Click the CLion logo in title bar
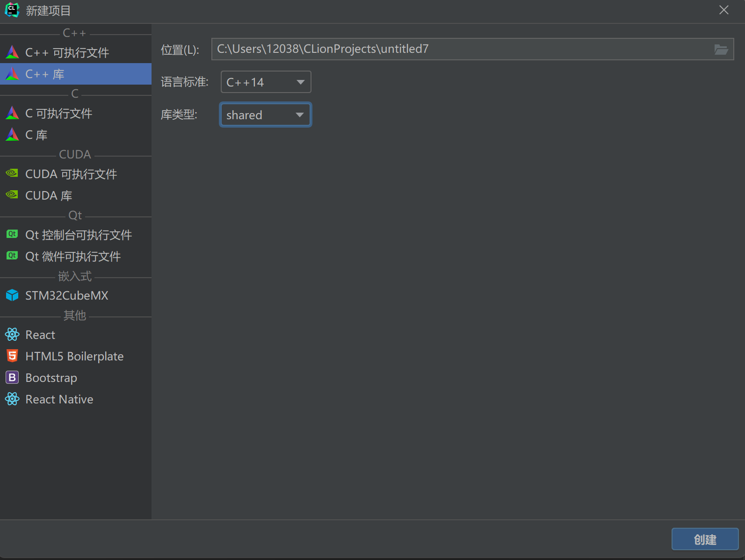The width and height of the screenshot is (745, 560). coord(12,10)
